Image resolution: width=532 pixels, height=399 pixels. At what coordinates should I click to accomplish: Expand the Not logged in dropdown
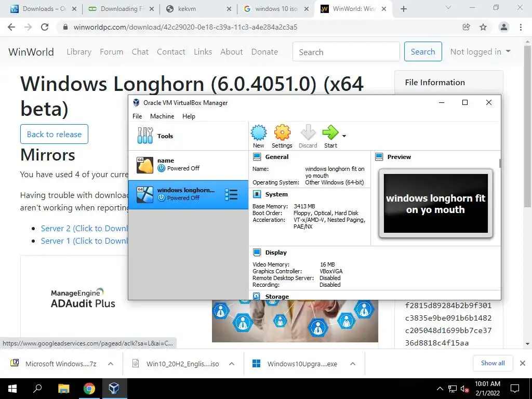click(480, 52)
